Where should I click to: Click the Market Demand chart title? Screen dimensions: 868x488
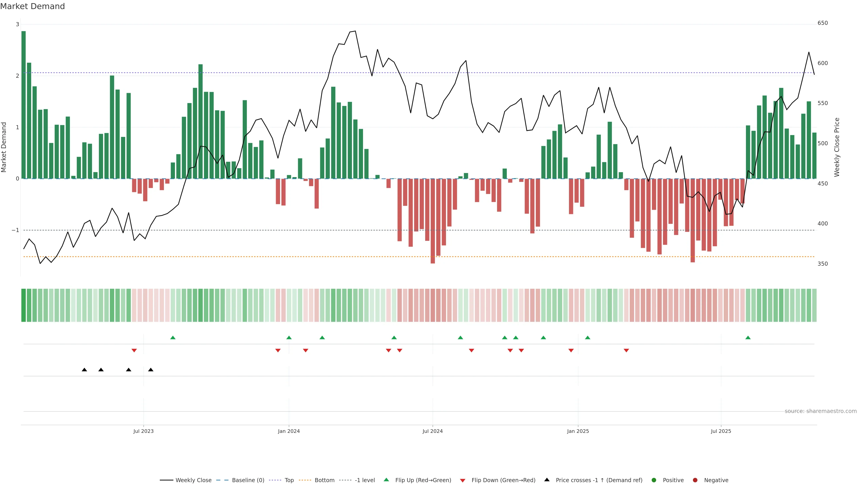click(x=32, y=6)
